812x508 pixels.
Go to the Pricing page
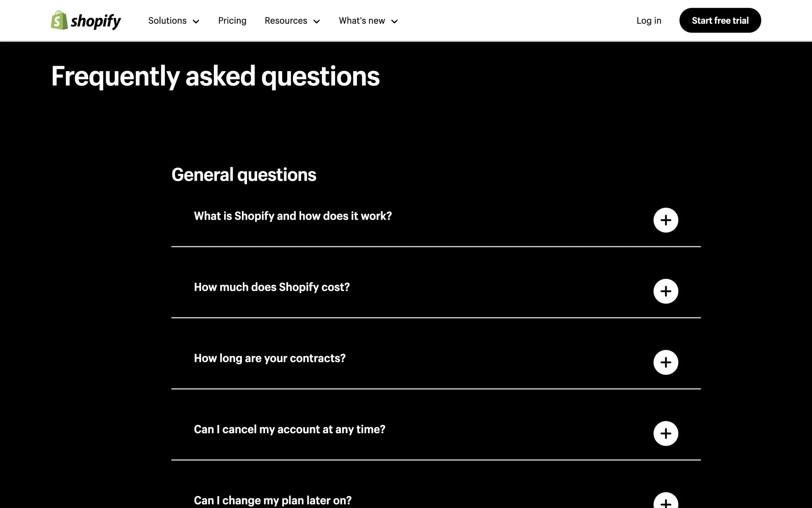tap(232, 21)
